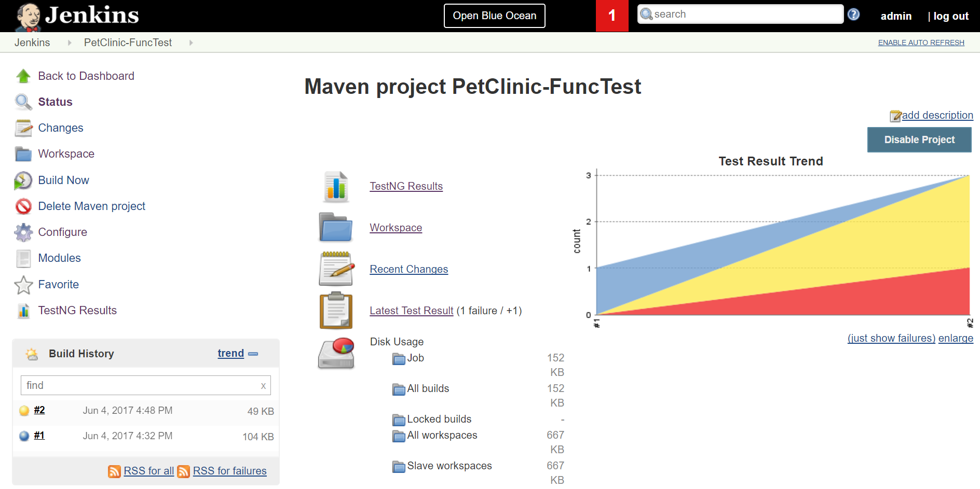Click the Job folder icon under Disk Usage

[x=399, y=359]
